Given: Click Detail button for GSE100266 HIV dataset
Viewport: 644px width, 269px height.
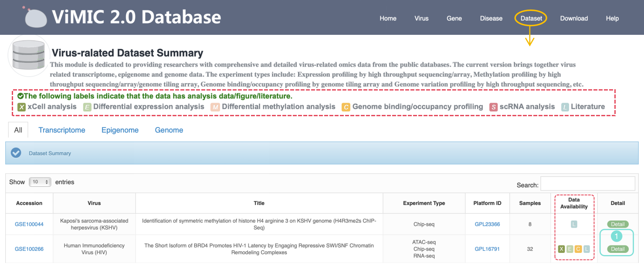Looking at the screenshot, I should (x=617, y=249).
